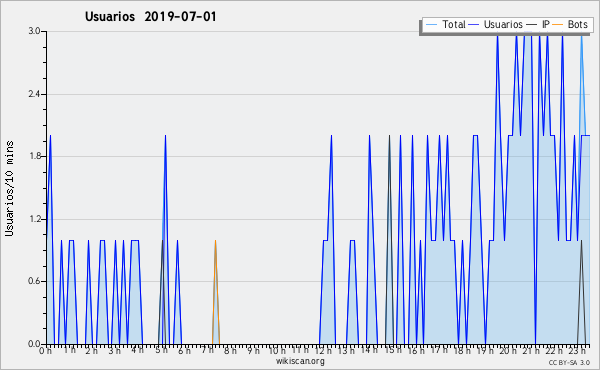Click the 'CC BY-SA 3.0' license text
This screenshot has width=600, height=370.
pyautogui.click(x=569, y=363)
